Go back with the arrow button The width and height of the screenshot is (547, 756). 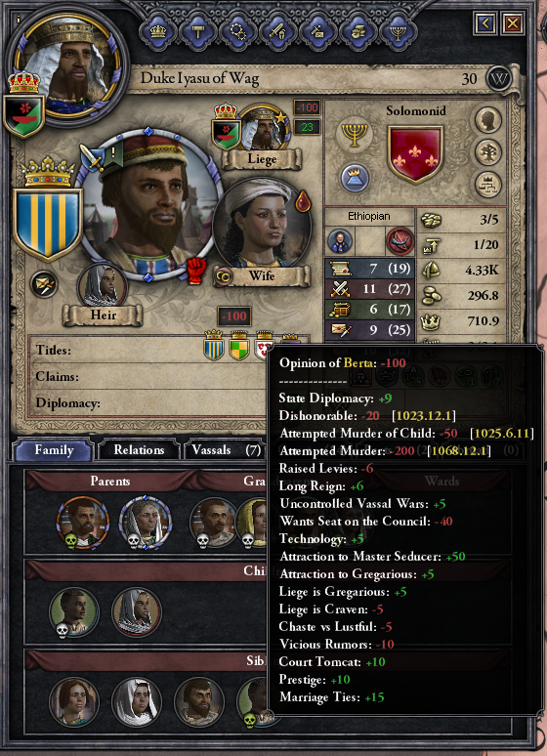[485, 22]
